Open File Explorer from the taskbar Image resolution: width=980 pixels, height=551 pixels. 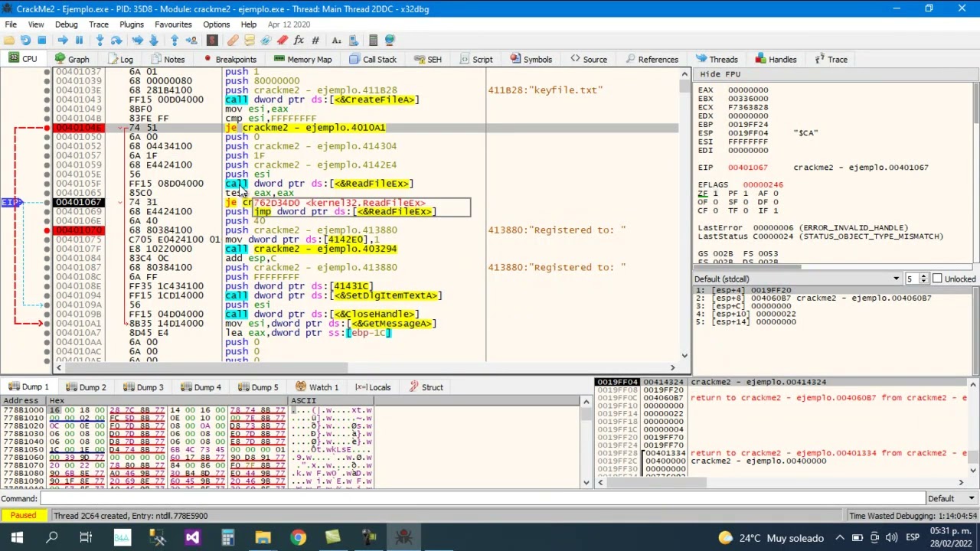[x=263, y=538]
